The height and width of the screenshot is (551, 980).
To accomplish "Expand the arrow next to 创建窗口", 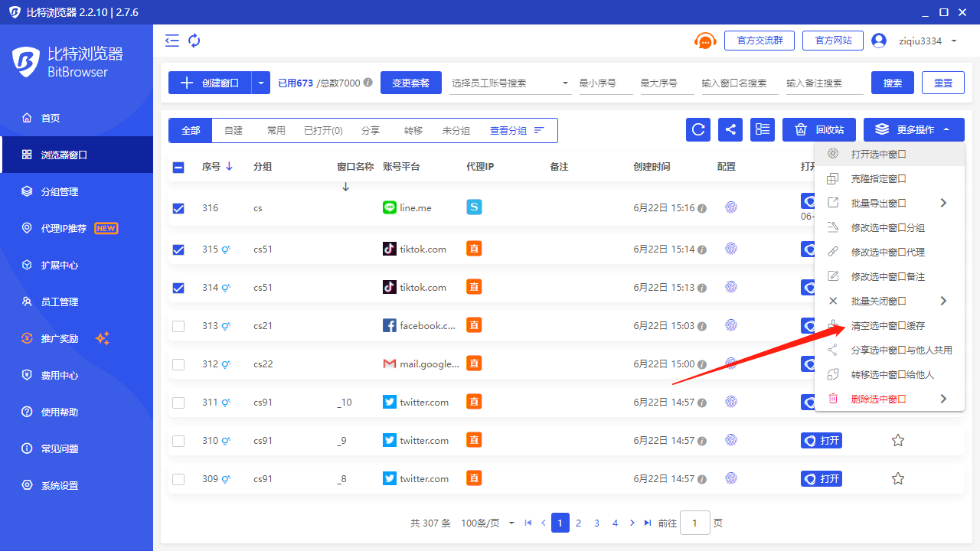I will pyautogui.click(x=262, y=83).
